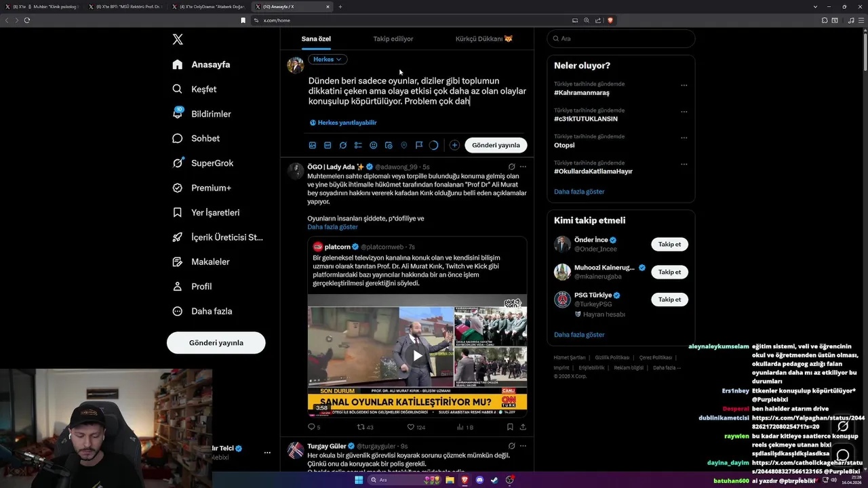Open Steam from taskbar
Viewport: 868px width, 488px height.
pyautogui.click(x=494, y=480)
